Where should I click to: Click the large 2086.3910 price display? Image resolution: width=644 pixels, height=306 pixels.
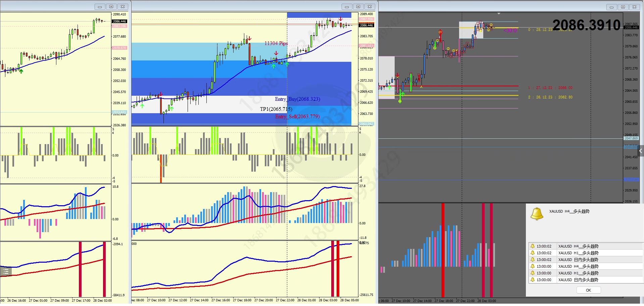587,25
